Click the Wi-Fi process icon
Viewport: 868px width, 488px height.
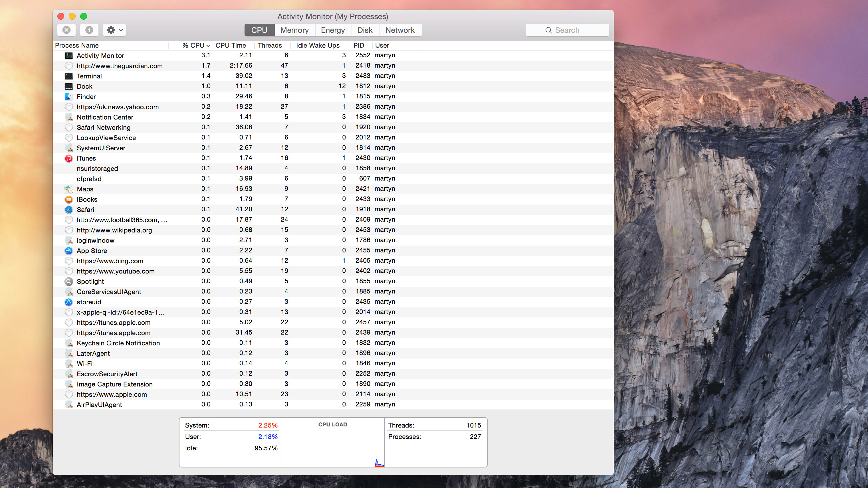69,364
